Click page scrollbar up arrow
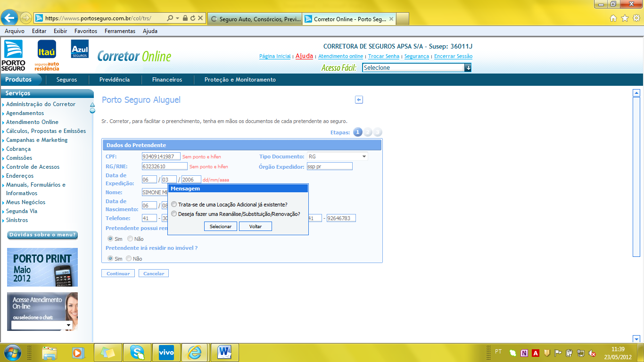 coord(636,93)
